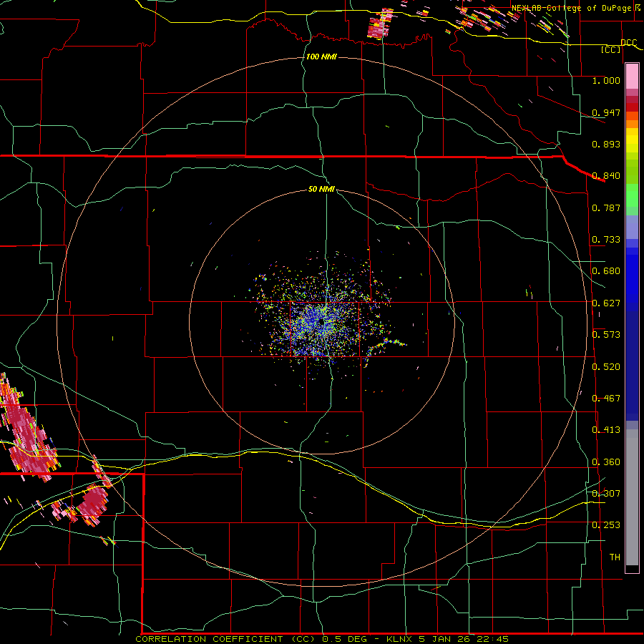The height and width of the screenshot is (644, 644).
Task: Click the [CC] label above the color scale
Action: (611, 49)
